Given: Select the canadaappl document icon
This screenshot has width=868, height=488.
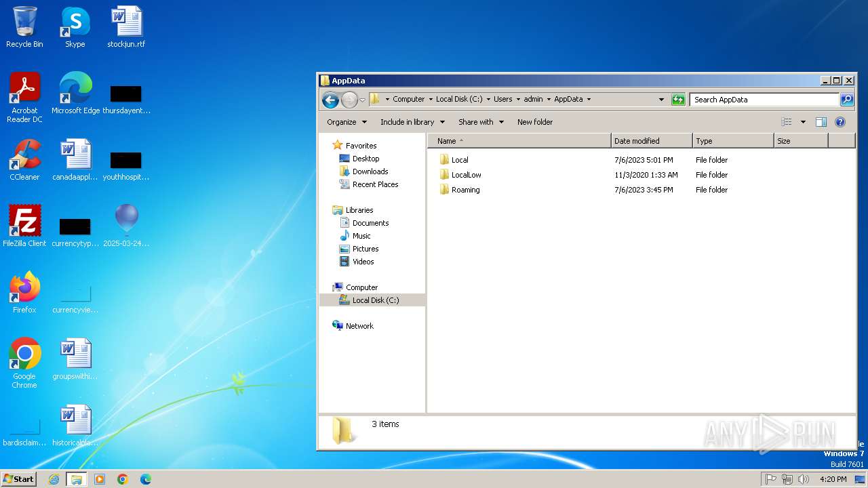Looking at the screenshot, I should pos(75,160).
